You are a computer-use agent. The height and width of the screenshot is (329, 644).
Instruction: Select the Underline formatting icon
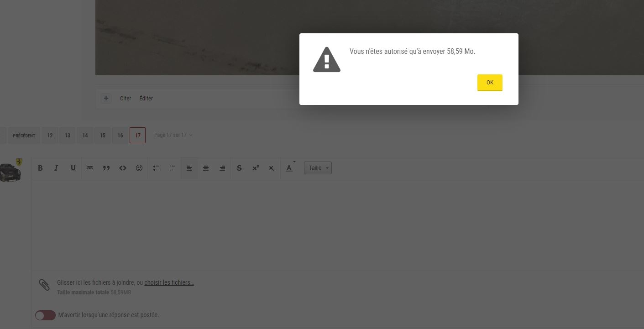pyautogui.click(x=73, y=168)
